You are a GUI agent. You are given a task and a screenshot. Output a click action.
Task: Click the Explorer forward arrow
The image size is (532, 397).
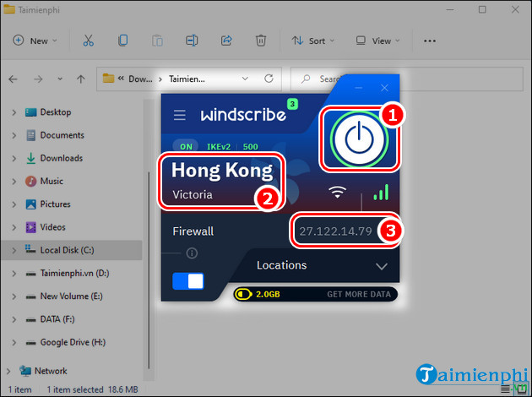point(38,79)
